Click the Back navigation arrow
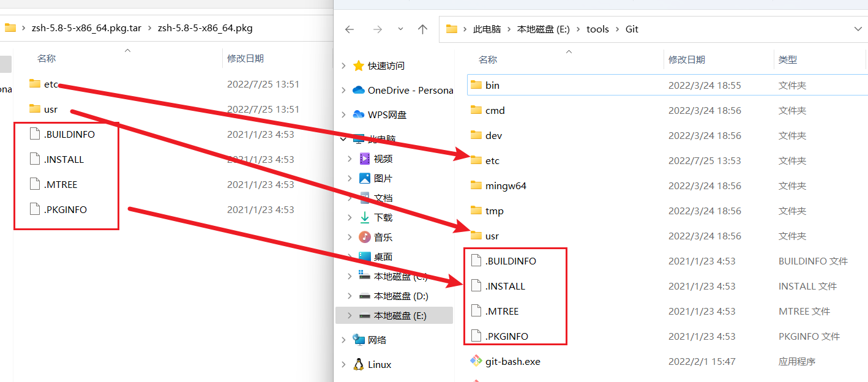The height and width of the screenshot is (382, 868). point(350,29)
